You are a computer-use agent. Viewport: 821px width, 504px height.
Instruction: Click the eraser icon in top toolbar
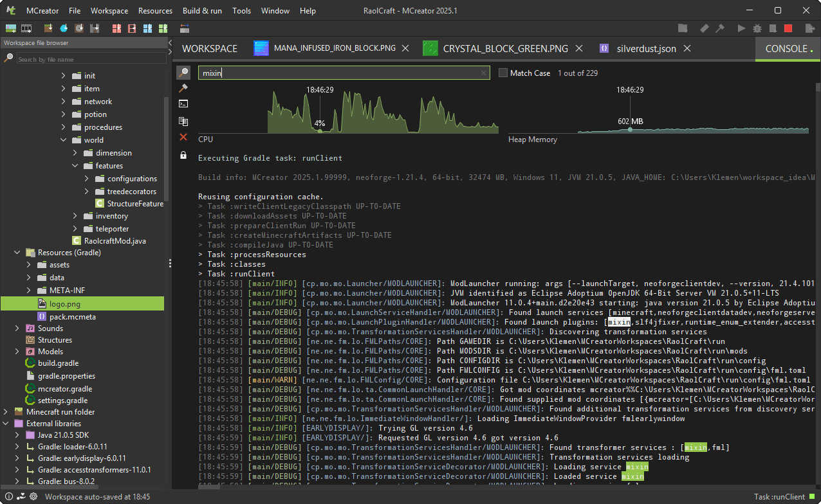(x=705, y=28)
